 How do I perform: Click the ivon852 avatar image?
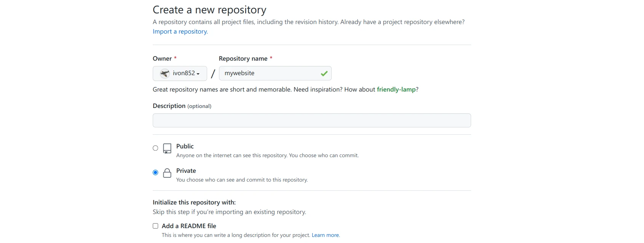coord(165,73)
